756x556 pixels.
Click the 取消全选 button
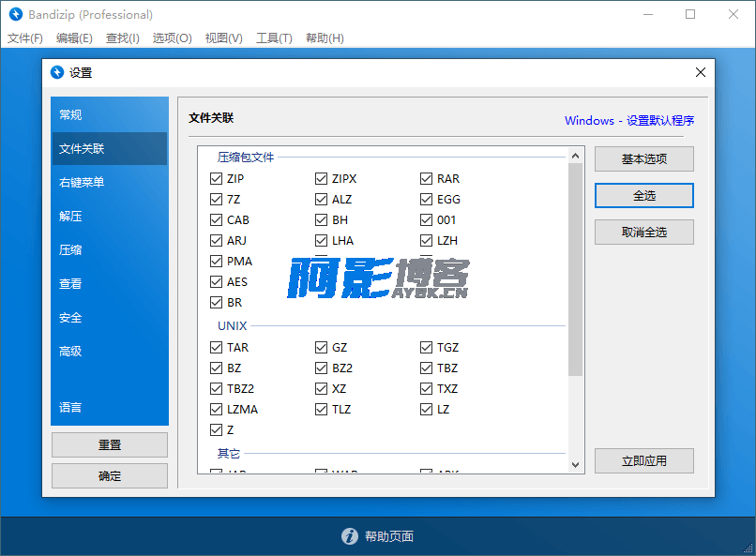pyautogui.click(x=643, y=233)
